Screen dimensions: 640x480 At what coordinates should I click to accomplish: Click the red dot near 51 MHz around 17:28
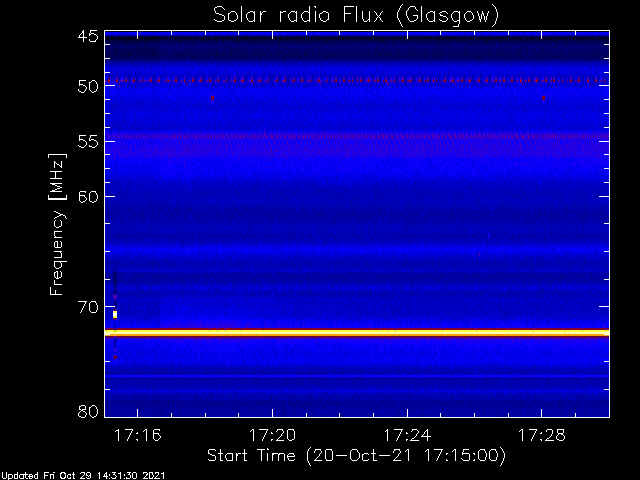[543, 98]
